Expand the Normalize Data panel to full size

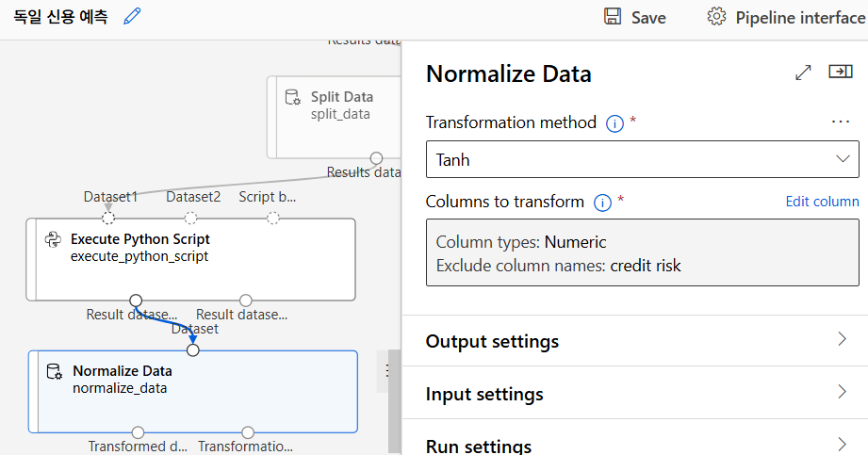coord(804,73)
